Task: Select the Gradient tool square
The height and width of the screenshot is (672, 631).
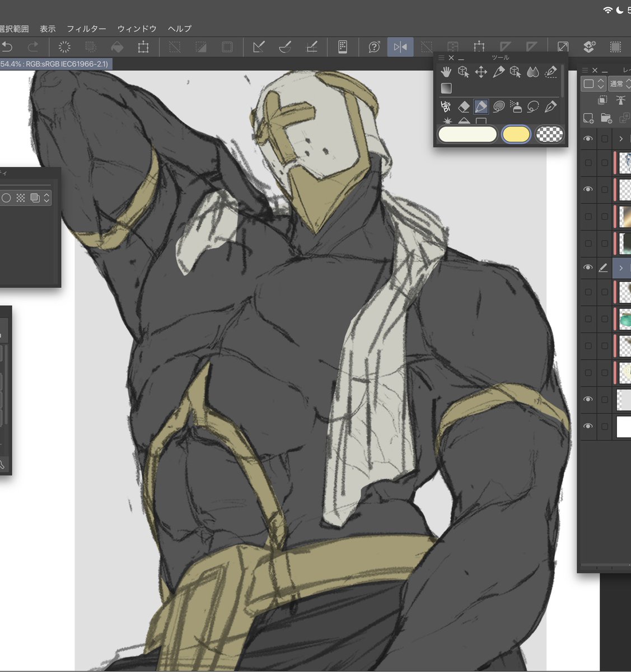Action: pos(446,88)
